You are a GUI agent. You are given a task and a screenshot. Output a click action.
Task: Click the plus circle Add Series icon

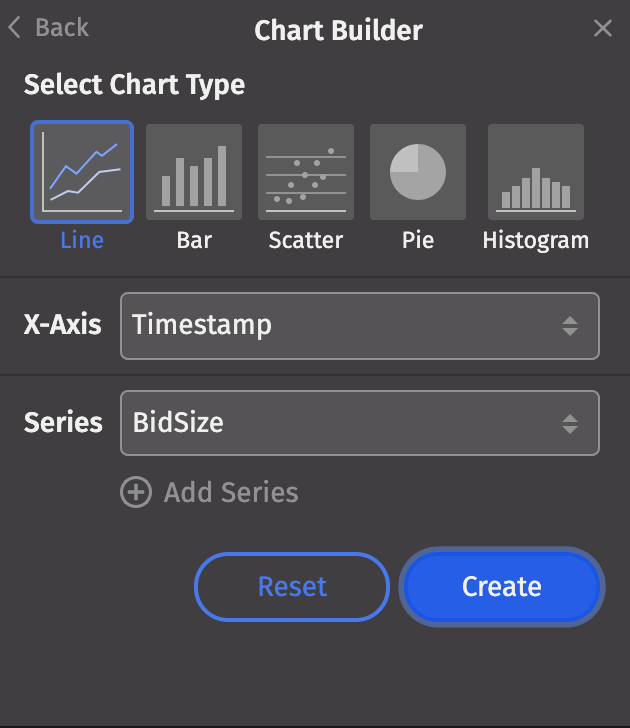coord(136,492)
